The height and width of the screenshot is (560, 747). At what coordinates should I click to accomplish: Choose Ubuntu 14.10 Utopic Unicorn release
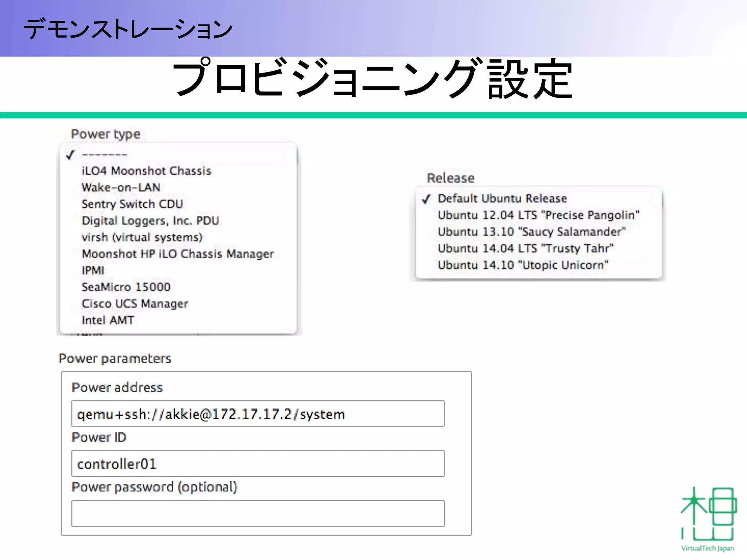coord(539,265)
